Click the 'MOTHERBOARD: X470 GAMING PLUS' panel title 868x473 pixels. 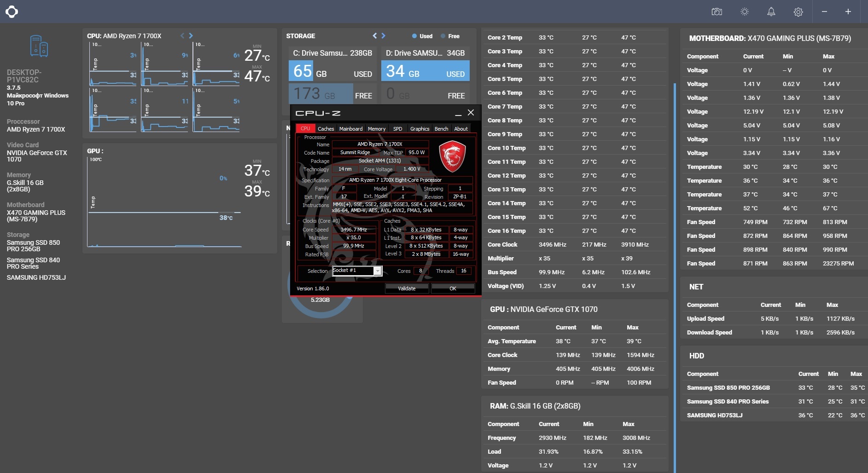(770, 39)
